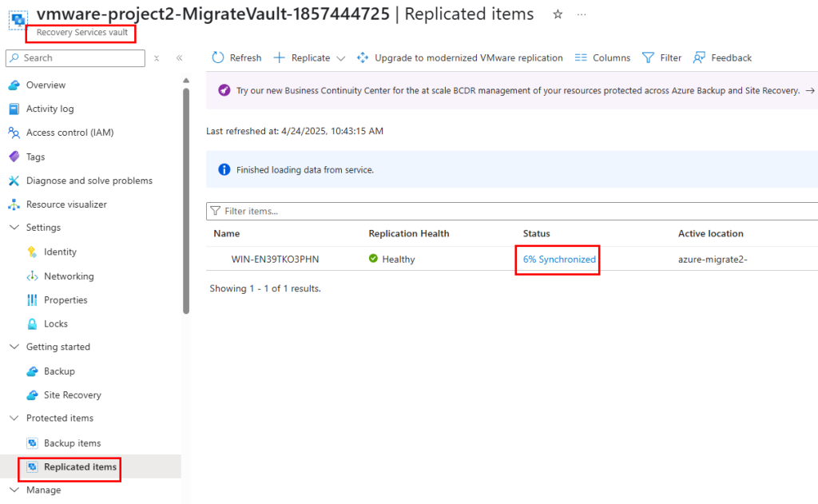Viewport: 818px width, 504px height.
Task: Click the Site Recovery cloud icon
Action: point(32,395)
